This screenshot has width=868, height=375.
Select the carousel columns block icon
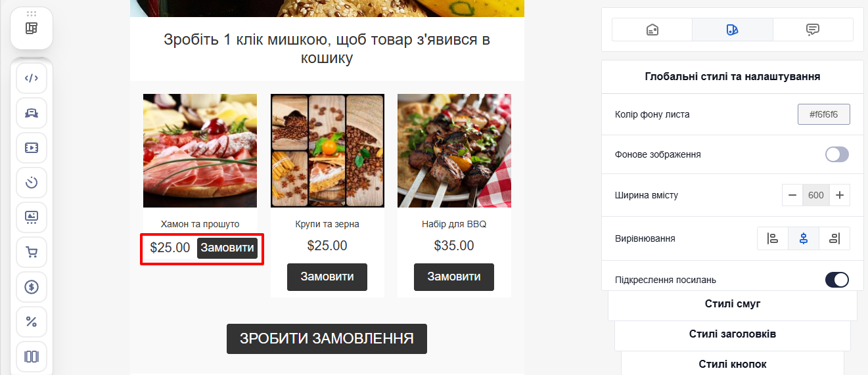(x=32, y=357)
